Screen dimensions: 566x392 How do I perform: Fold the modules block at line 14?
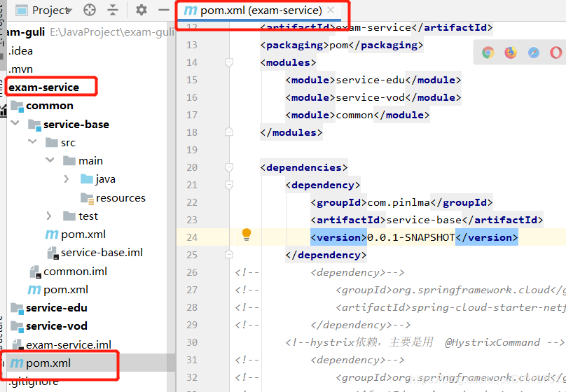(x=229, y=63)
